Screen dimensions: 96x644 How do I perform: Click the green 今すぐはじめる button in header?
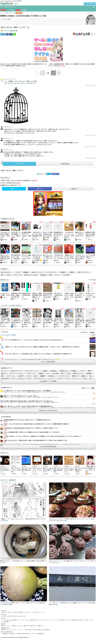(x=90, y=4)
